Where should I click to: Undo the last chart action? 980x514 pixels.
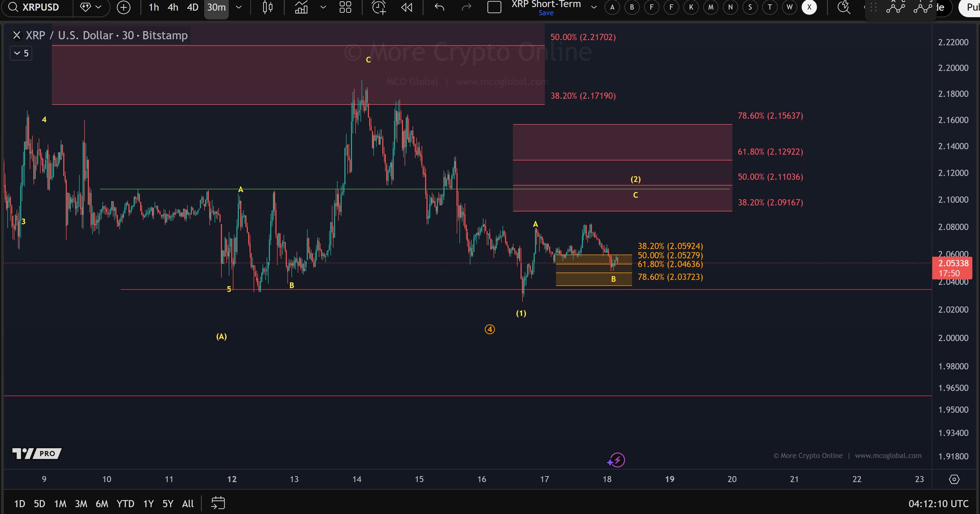[x=439, y=7]
